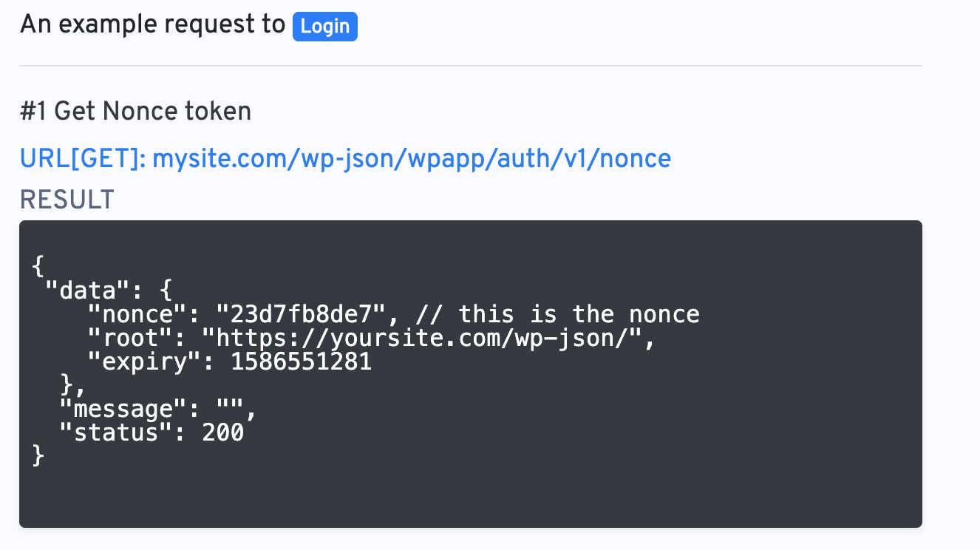Click the status value 200
Viewport: 980px width, 550px height.
(222, 432)
